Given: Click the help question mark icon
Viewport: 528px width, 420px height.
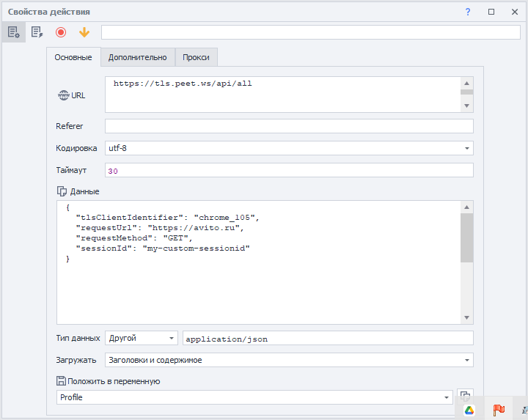Looking at the screenshot, I should [x=468, y=12].
